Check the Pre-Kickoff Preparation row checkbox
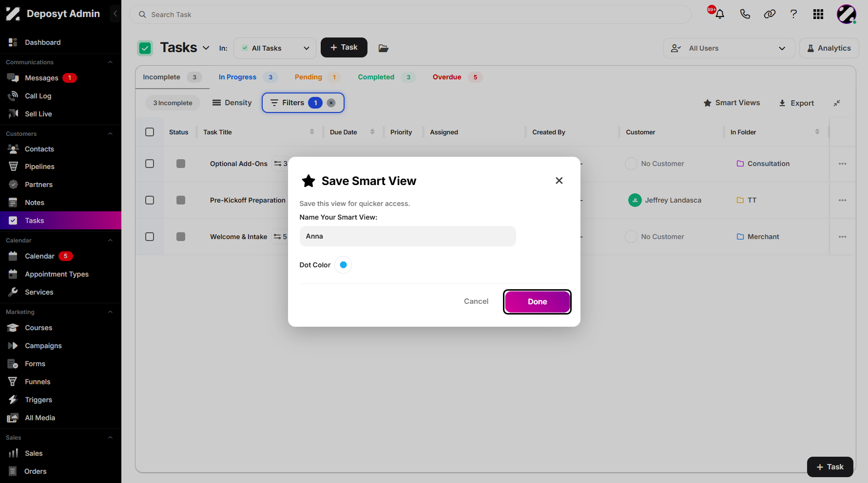This screenshot has height=483, width=868. click(150, 200)
